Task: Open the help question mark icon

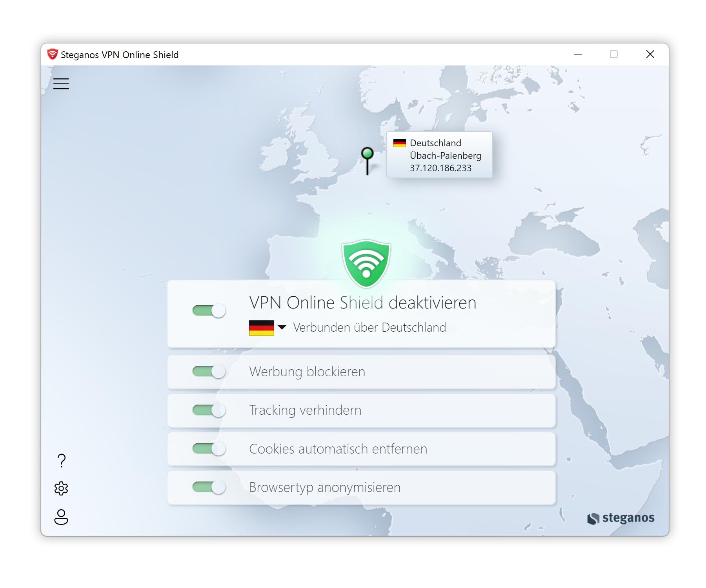Action: (x=61, y=461)
